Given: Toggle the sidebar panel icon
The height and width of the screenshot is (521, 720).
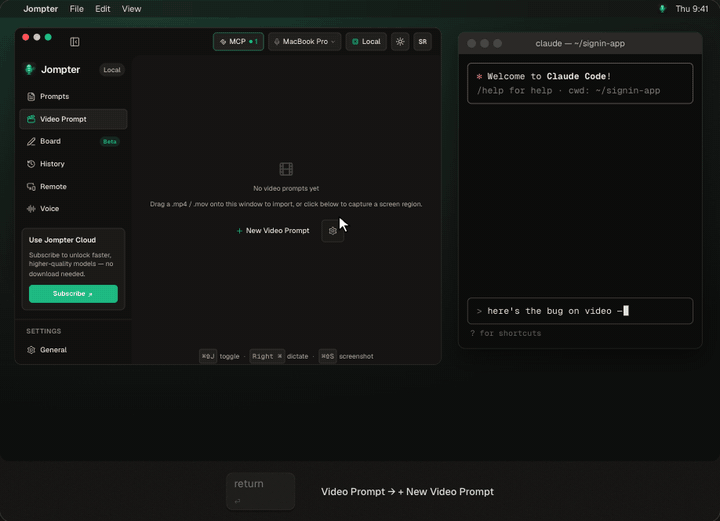Looking at the screenshot, I should pyautogui.click(x=75, y=42).
